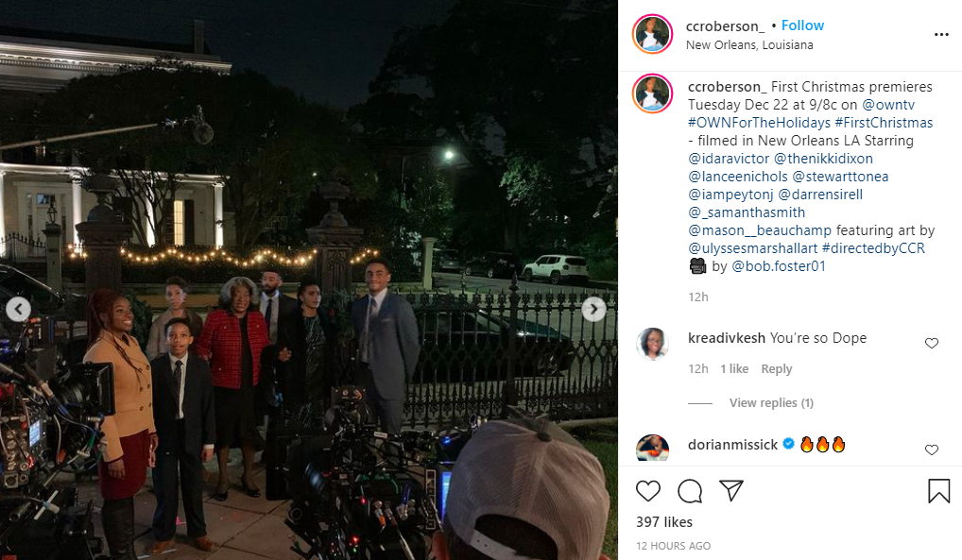Image resolution: width=962 pixels, height=560 pixels.
Task: Open the @bob.foster01 mention link
Action: [779, 266]
